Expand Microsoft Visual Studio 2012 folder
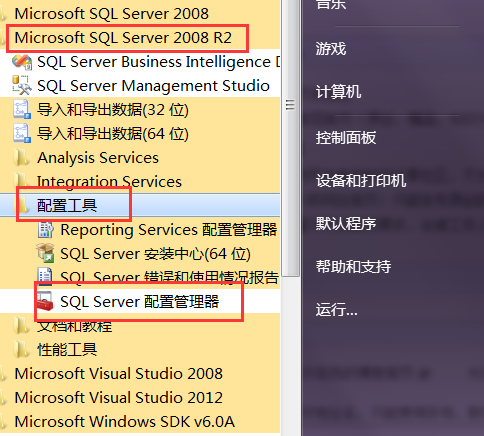This screenshot has height=436, width=484. [119, 397]
